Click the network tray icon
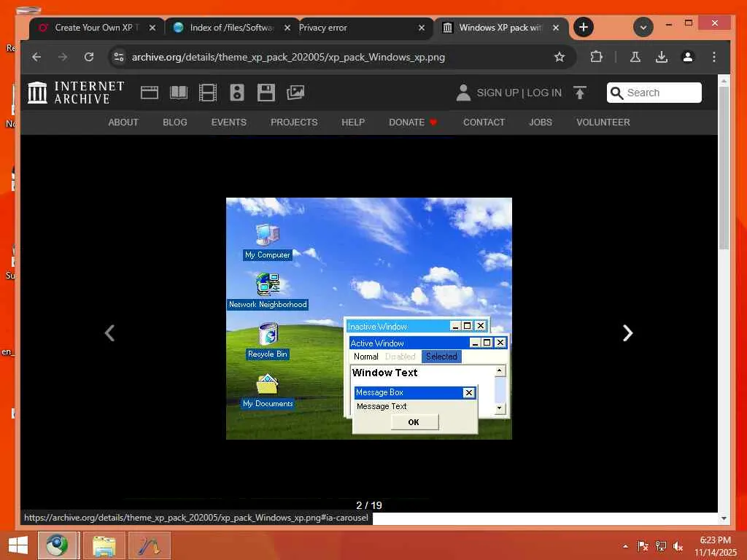 click(x=661, y=546)
